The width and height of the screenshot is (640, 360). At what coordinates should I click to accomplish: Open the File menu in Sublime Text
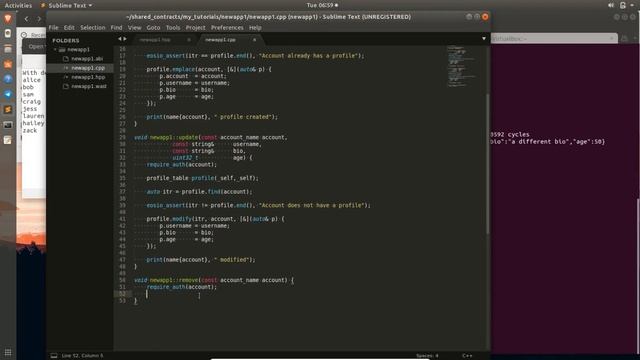pyautogui.click(x=53, y=28)
